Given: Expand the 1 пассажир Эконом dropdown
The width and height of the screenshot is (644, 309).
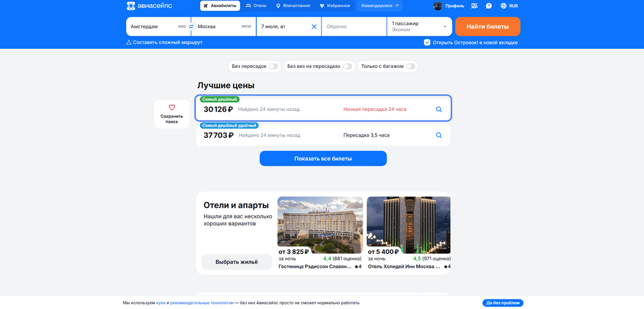Looking at the screenshot, I should (419, 26).
